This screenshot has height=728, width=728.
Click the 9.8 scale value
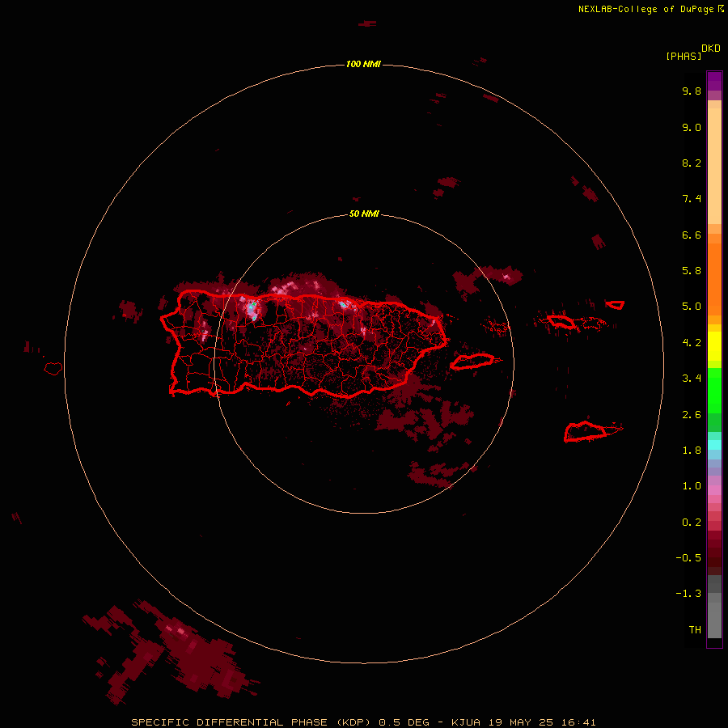692,91
